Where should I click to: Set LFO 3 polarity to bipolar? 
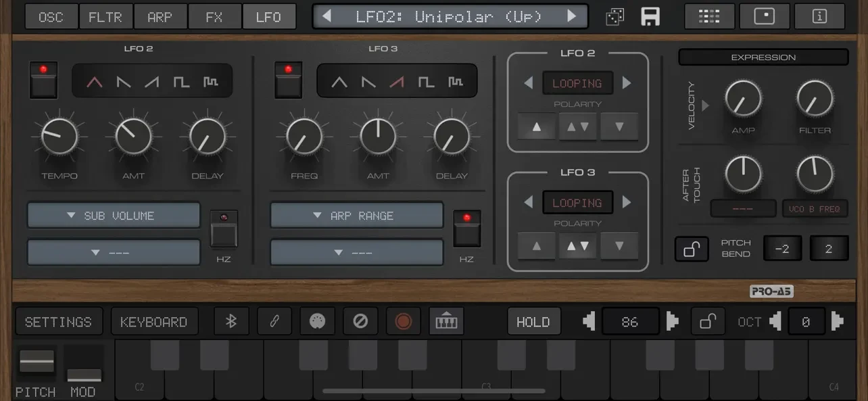pos(578,246)
